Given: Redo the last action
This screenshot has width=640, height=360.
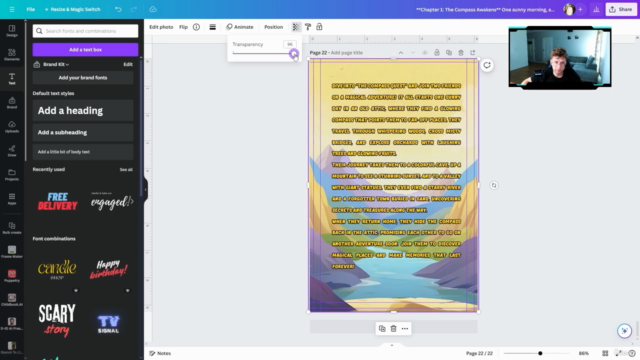Looking at the screenshot, I should click(133, 9).
